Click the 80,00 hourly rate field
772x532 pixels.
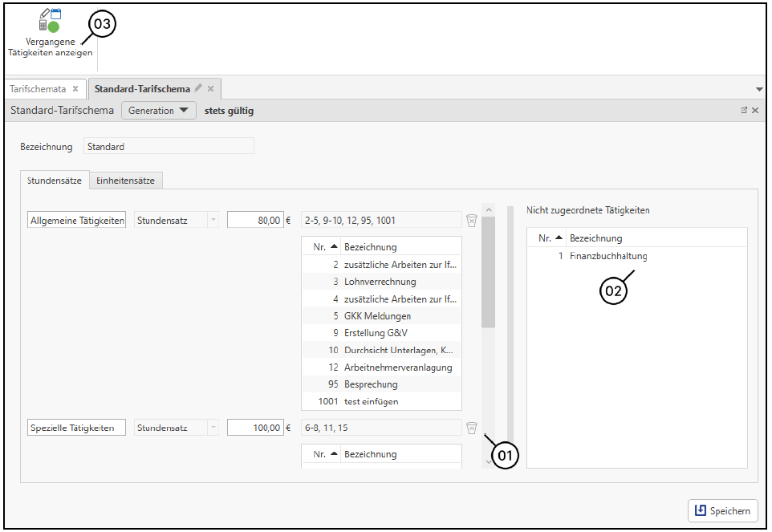tap(255, 220)
